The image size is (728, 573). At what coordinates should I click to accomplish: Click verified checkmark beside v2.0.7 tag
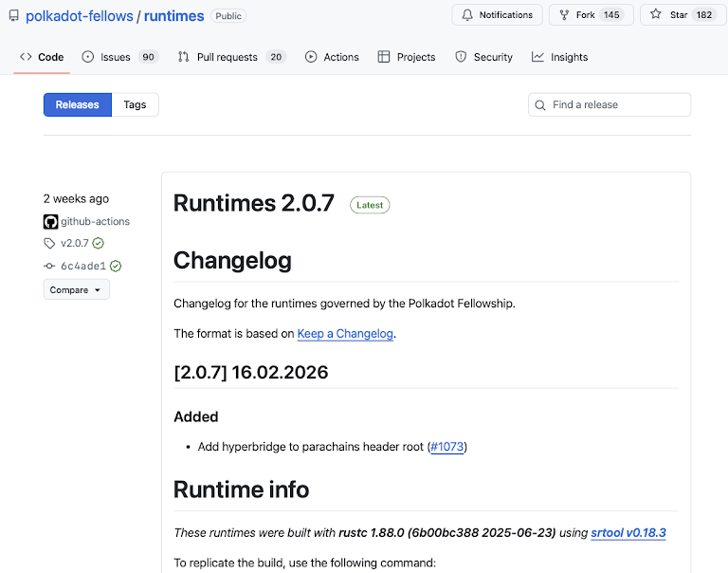(x=99, y=244)
